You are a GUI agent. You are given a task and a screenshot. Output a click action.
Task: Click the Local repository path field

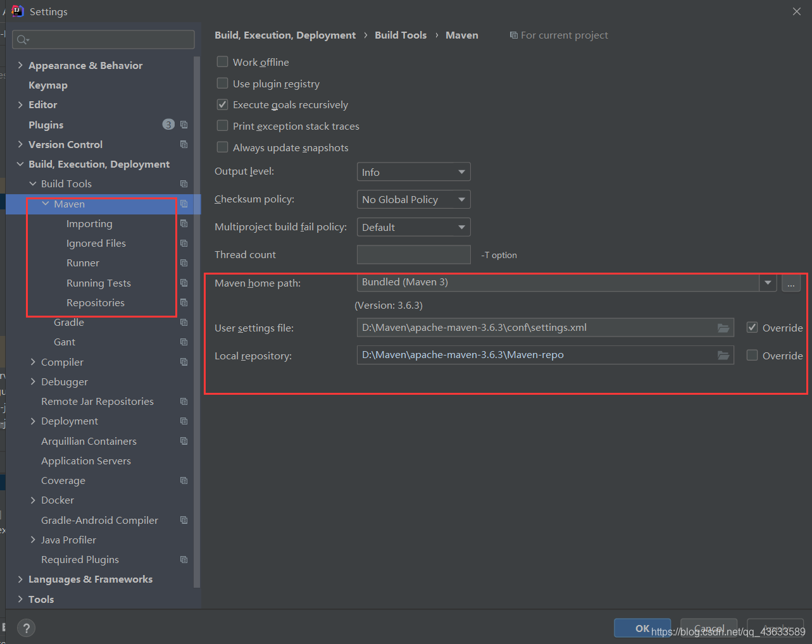coord(546,355)
